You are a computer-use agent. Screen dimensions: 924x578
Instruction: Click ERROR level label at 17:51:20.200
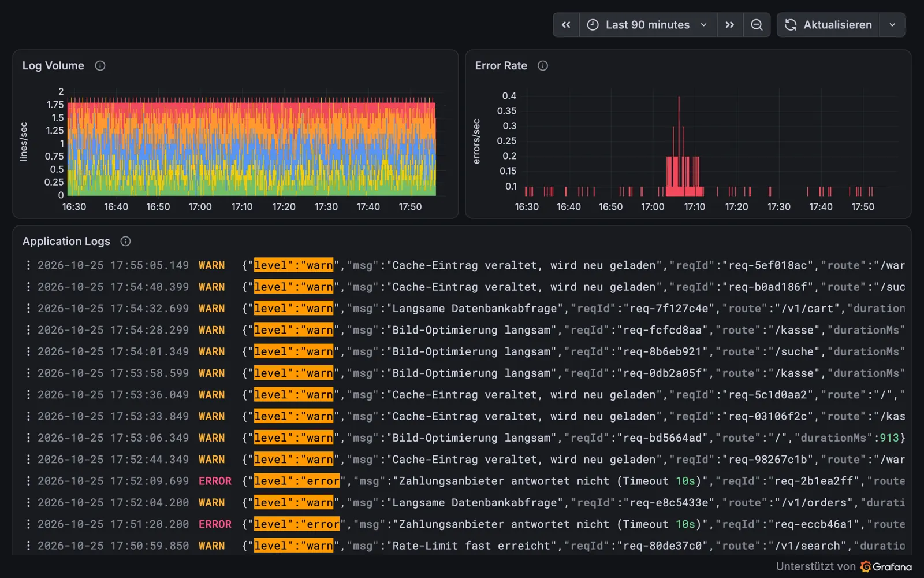(x=215, y=524)
